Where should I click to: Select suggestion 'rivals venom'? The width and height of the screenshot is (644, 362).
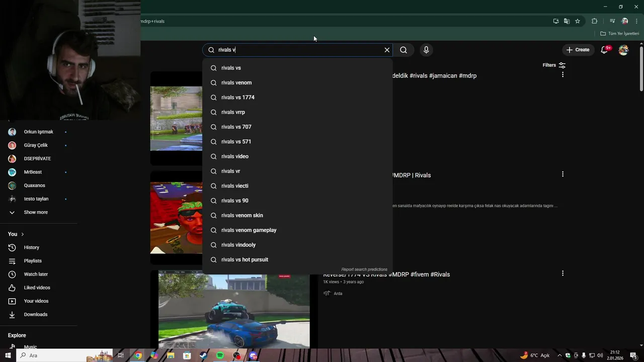297,82
